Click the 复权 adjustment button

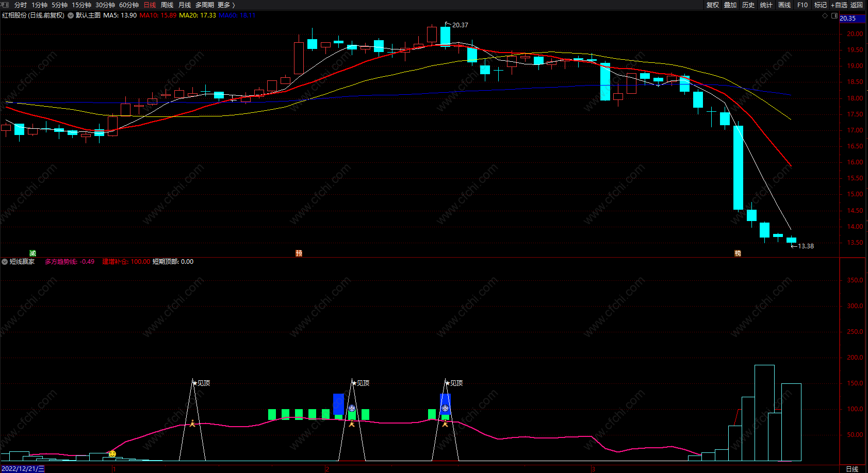tap(713, 5)
